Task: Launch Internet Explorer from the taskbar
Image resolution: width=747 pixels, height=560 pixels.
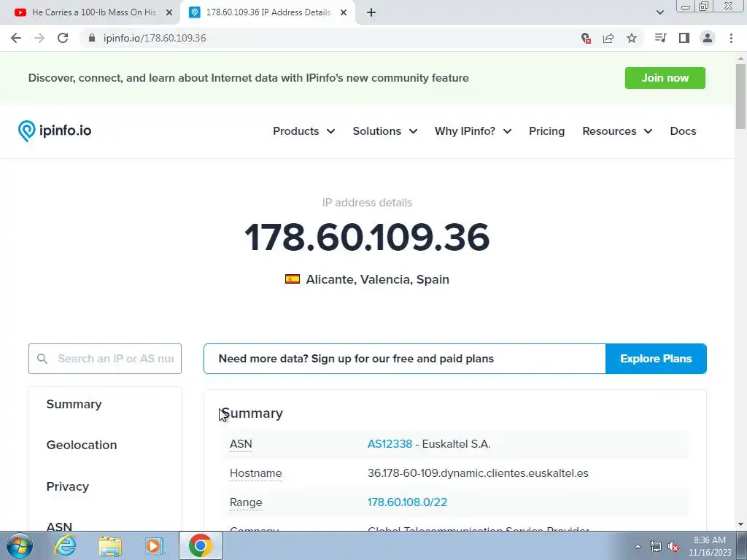Action: click(x=65, y=545)
